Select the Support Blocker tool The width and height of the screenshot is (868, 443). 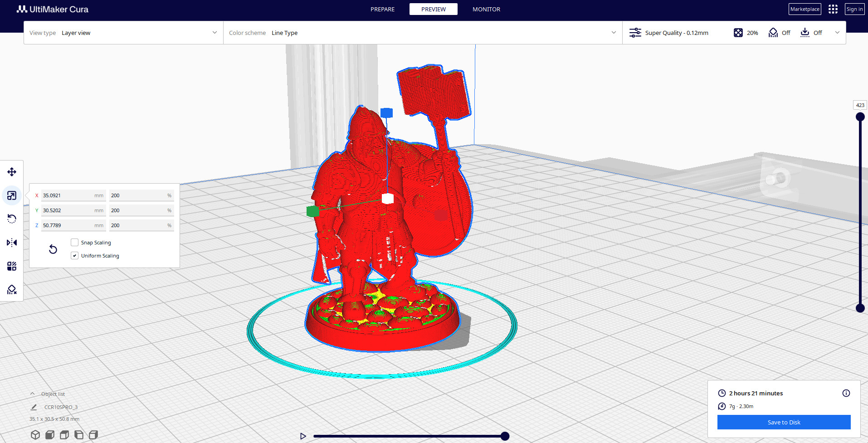click(x=12, y=290)
